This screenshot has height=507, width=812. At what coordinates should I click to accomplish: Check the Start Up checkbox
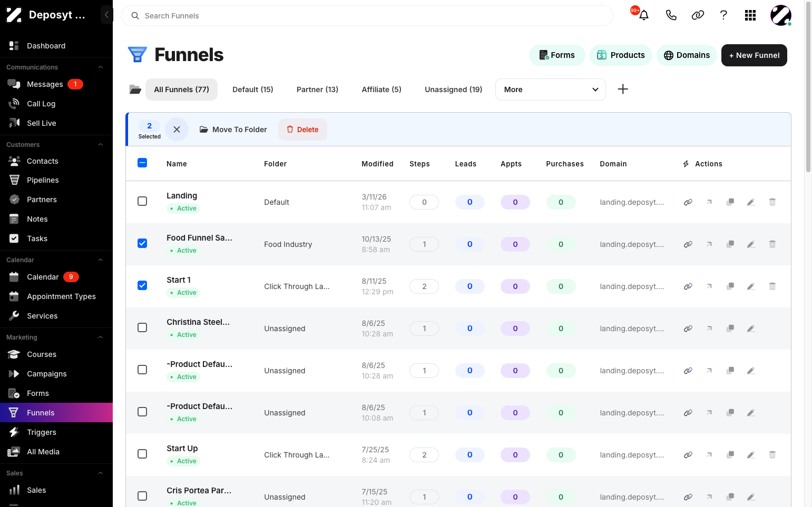142,454
